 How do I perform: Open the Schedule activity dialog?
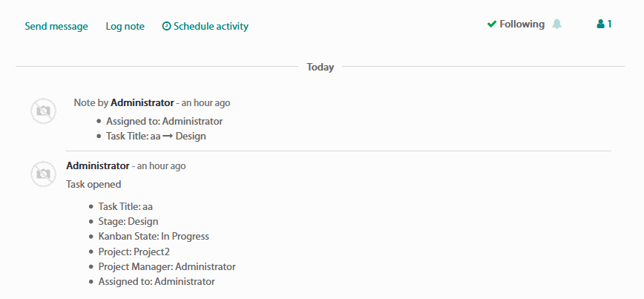coord(211,27)
